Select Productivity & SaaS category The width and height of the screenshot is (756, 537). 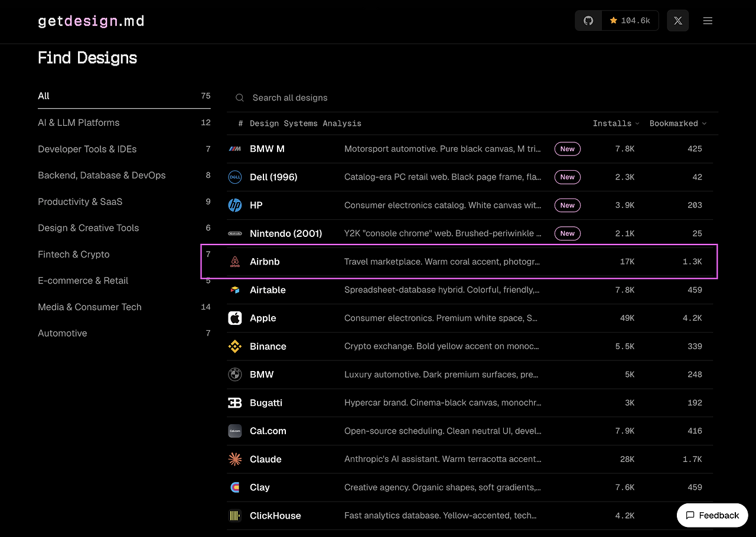tap(124, 201)
